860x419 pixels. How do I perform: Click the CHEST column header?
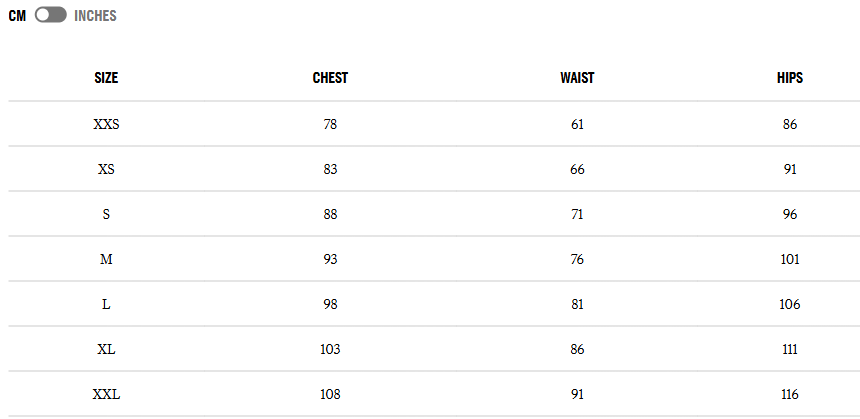(x=330, y=78)
